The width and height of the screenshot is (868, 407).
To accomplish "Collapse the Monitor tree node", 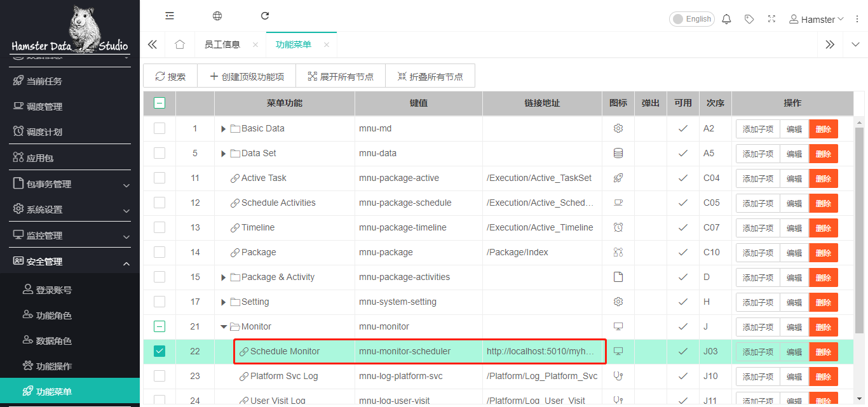I will [x=223, y=327].
